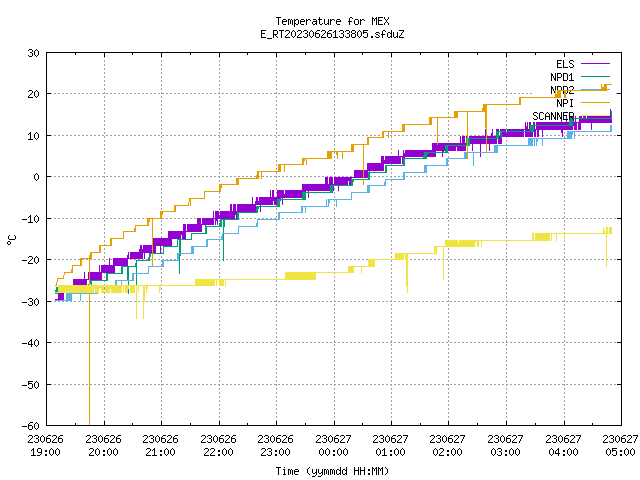Click the x-axis tick '230627 03:00'
The height and width of the screenshot is (480, 640).
[506, 446]
